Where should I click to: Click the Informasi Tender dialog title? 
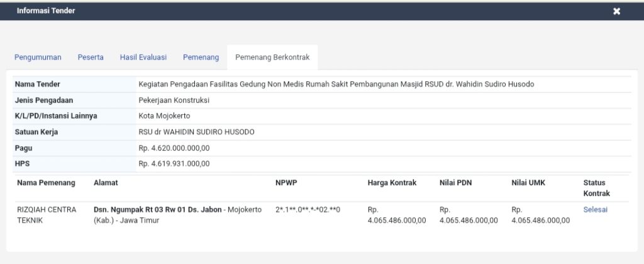click(46, 11)
